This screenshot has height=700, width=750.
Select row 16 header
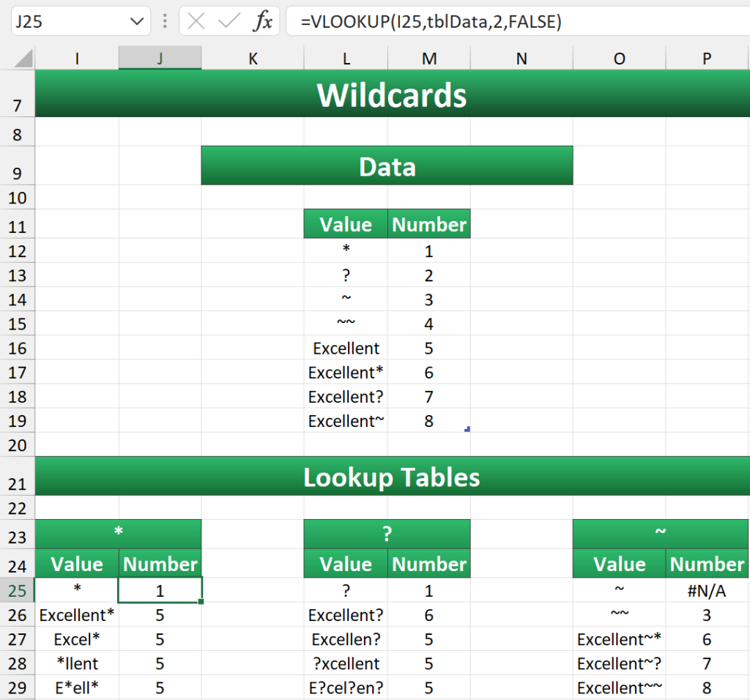[18, 349]
